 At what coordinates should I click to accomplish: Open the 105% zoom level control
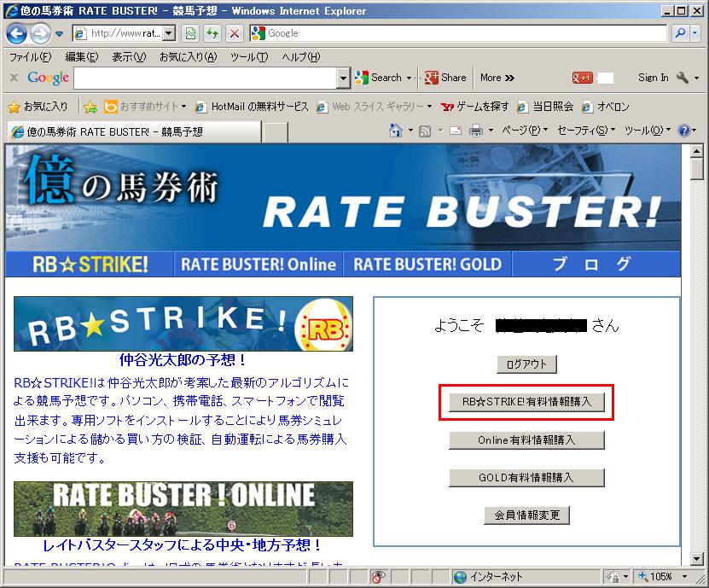coord(663,577)
